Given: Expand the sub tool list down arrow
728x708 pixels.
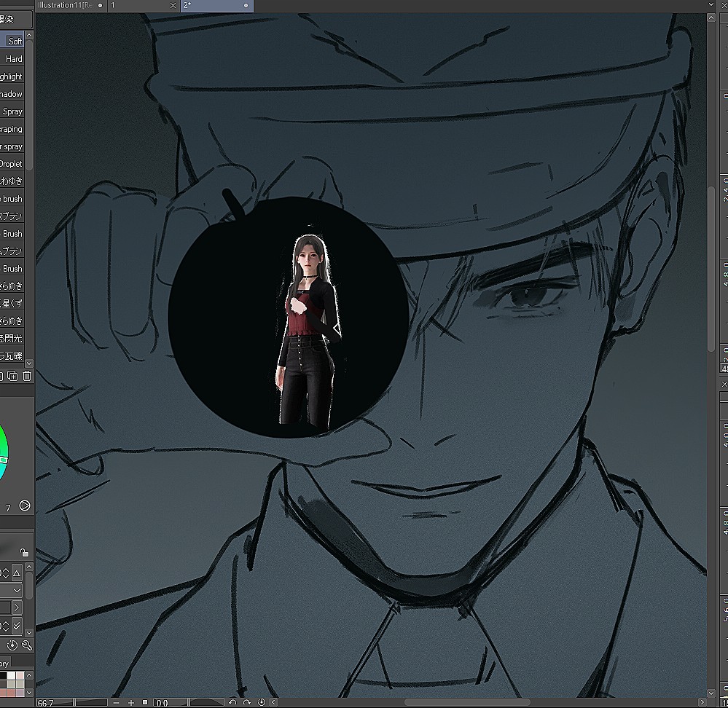Looking at the screenshot, I should pyautogui.click(x=29, y=363).
